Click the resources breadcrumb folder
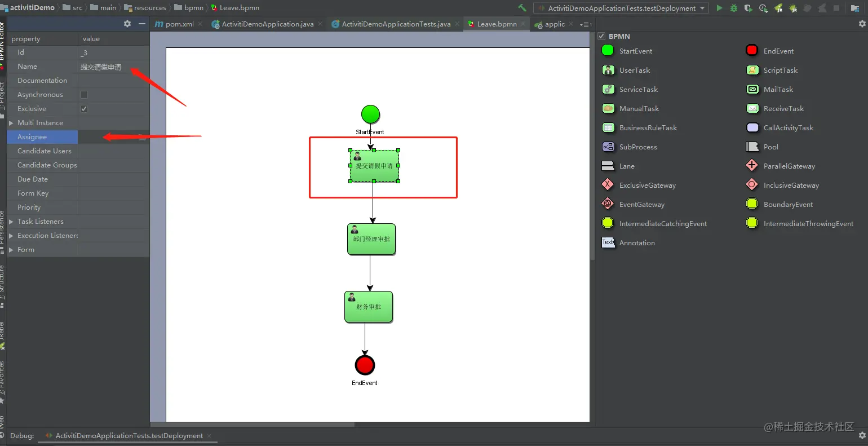Screen dimensions: 868x446 pyautogui.click(x=144, y=8)
